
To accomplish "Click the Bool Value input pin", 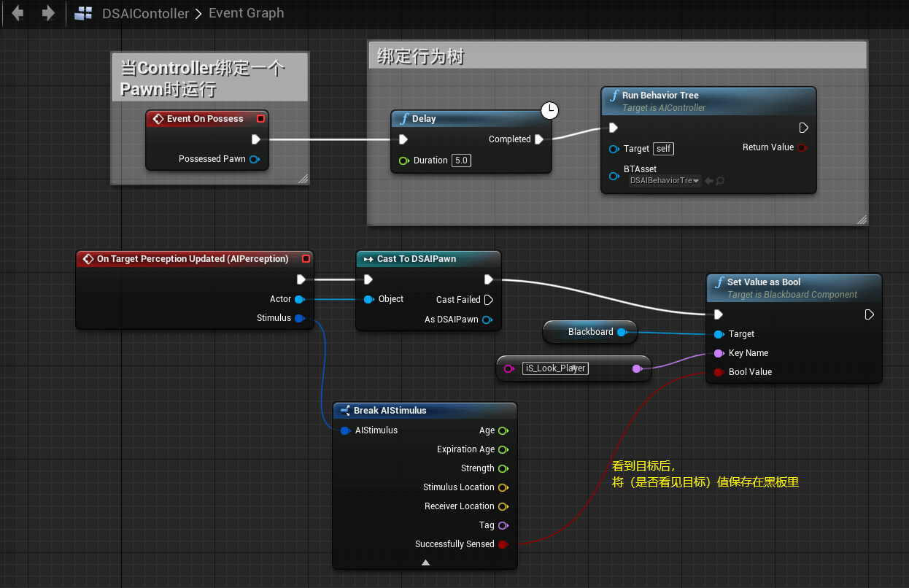I will click(719, 372).
